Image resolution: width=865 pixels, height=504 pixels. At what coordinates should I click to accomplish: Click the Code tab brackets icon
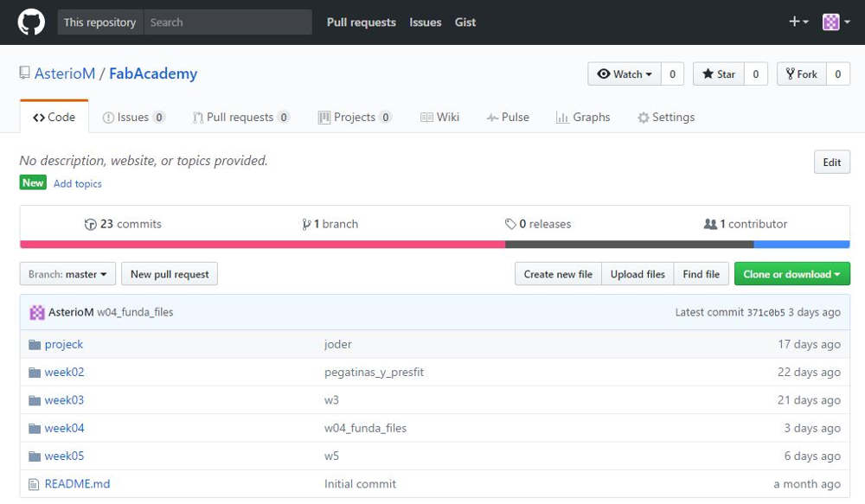39,118
